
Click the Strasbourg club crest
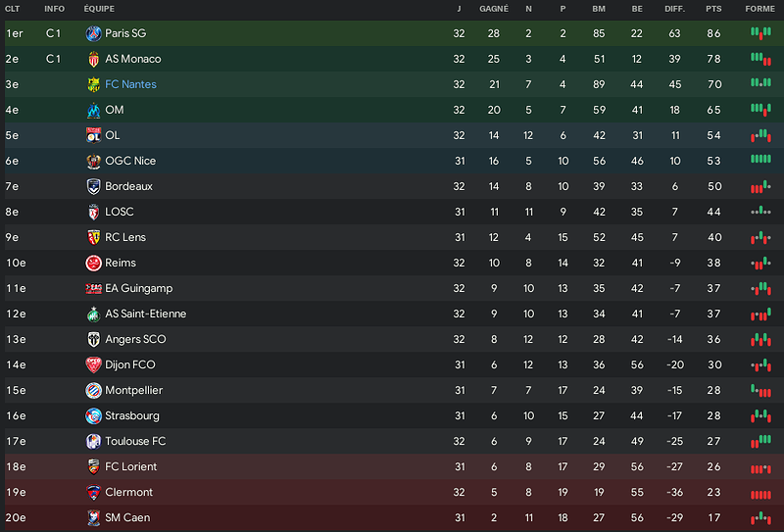tap(93, 416)
